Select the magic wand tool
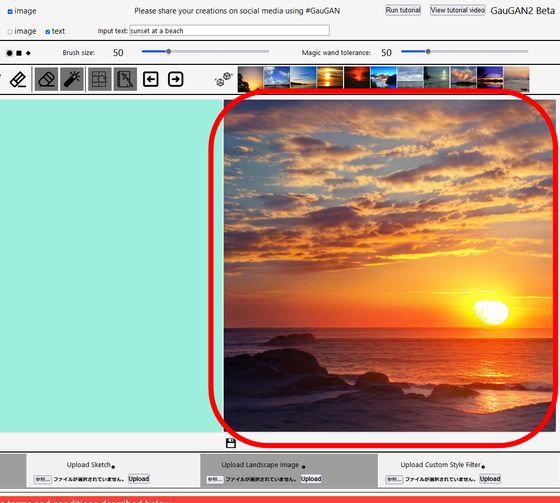This screenshot has width=560, height=503. [72, 79]
